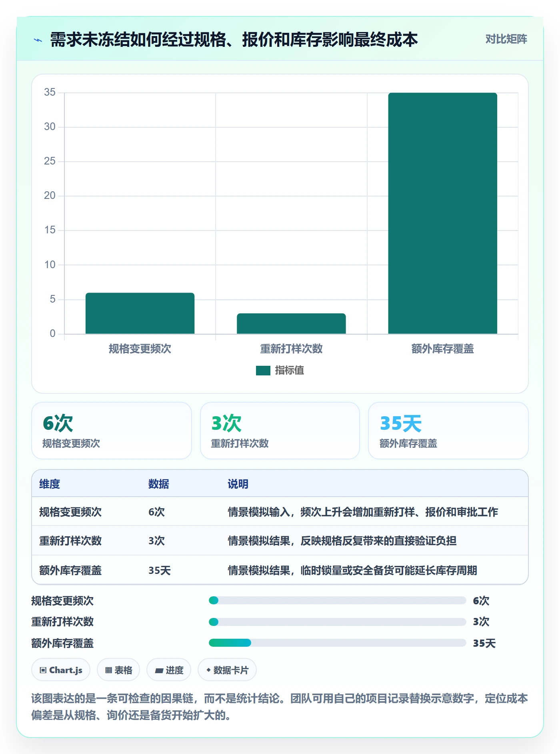Screen dimensions: 560x754
Task: Click the description starting 情景模拟输入
Action: tap(363, 512)
